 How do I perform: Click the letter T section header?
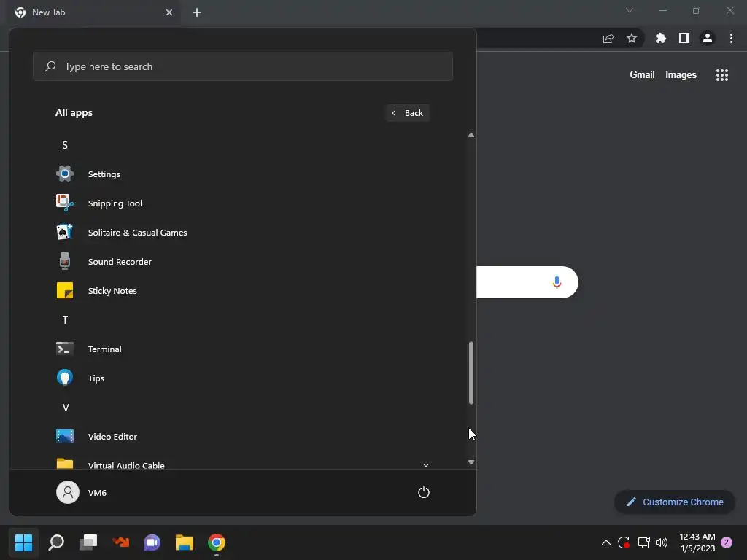(x=65, y=320)
